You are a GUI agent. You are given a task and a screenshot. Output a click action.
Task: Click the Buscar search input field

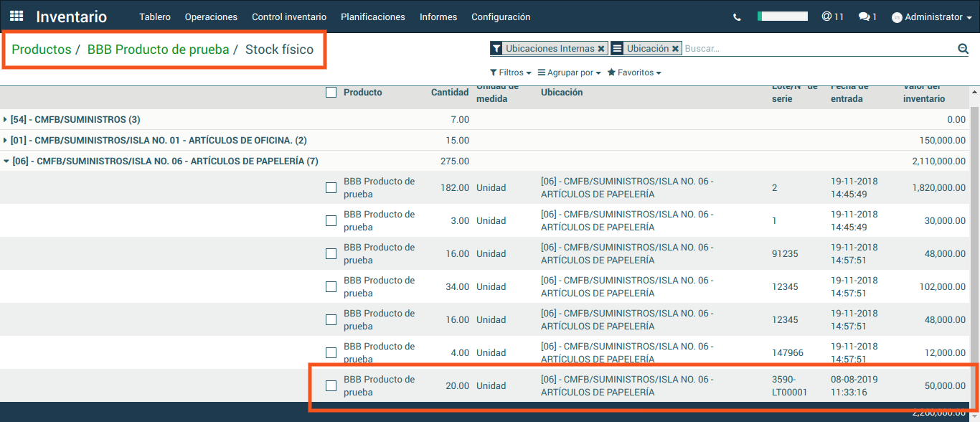click(818, 49)
